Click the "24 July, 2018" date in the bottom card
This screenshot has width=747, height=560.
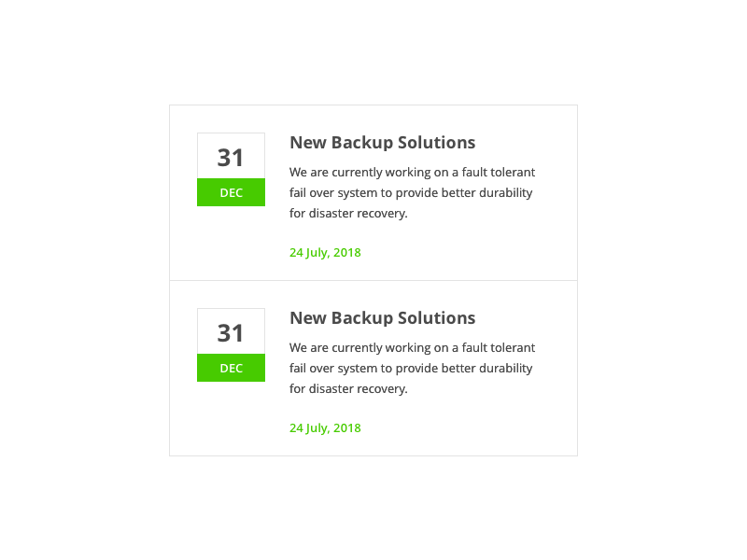[x=325, y=427]
